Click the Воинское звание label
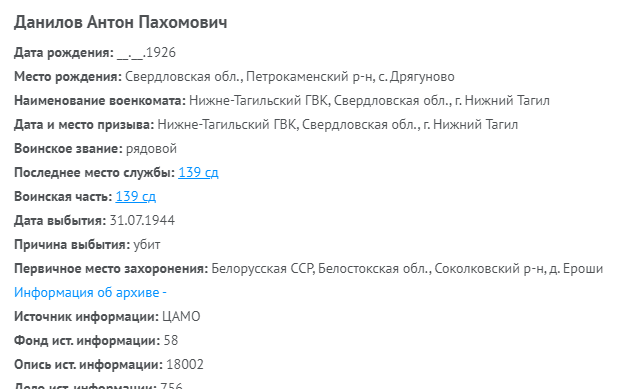The width and height of the screenshot is (617, 389). tap(68, 148)
